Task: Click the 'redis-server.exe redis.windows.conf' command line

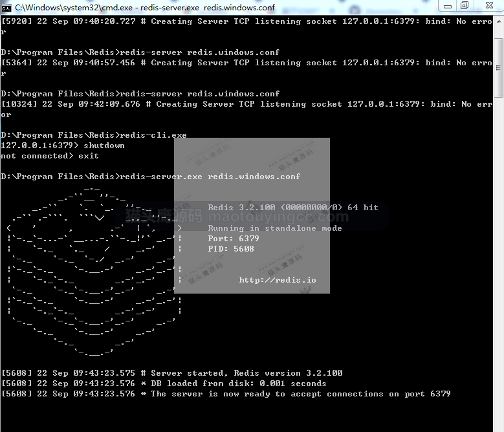Action: coord(151,177)
